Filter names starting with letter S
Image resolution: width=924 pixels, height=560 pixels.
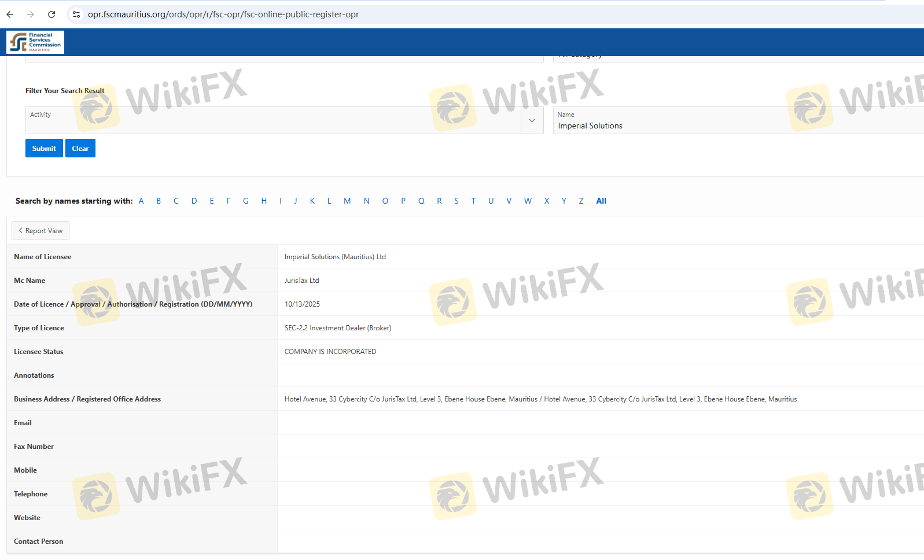click(x=457, y=201)
